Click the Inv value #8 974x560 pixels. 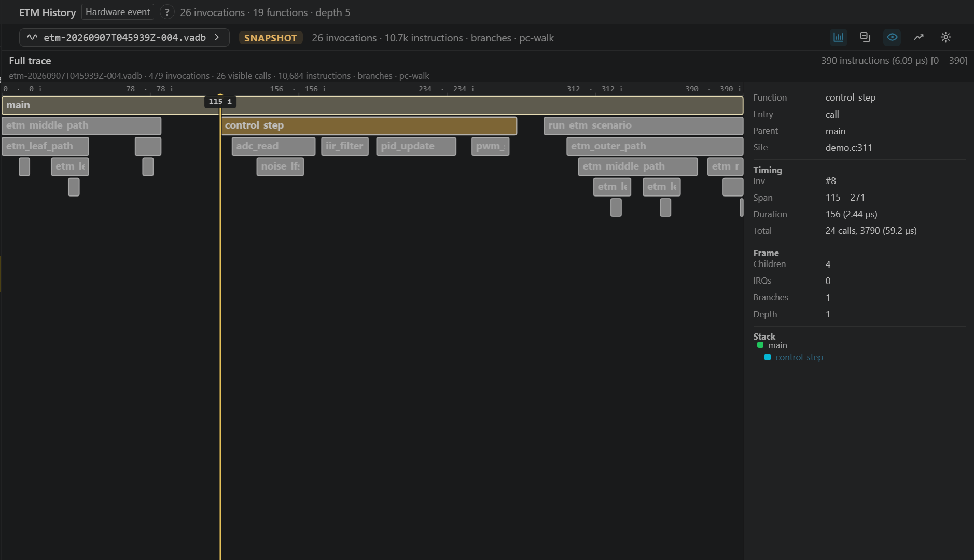(831, 181)
